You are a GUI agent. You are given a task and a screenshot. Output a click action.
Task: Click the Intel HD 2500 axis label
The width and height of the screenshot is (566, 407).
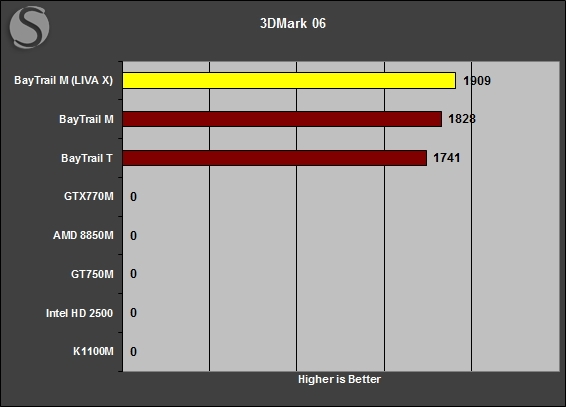point(79,313)
